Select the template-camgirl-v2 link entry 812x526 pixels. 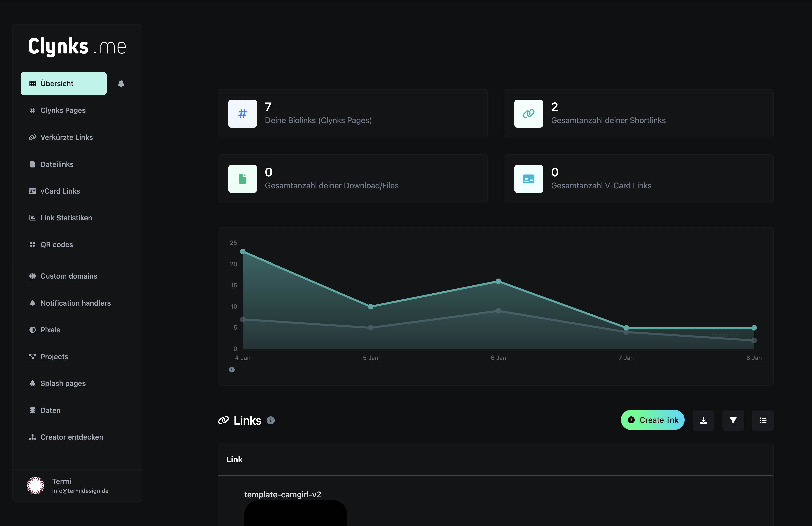pyautogui.click(x=283, y=494)
